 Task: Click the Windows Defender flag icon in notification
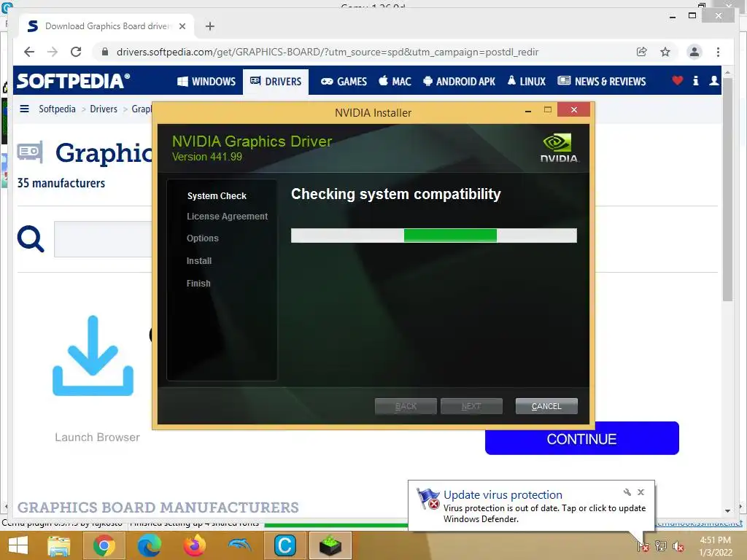427,499
